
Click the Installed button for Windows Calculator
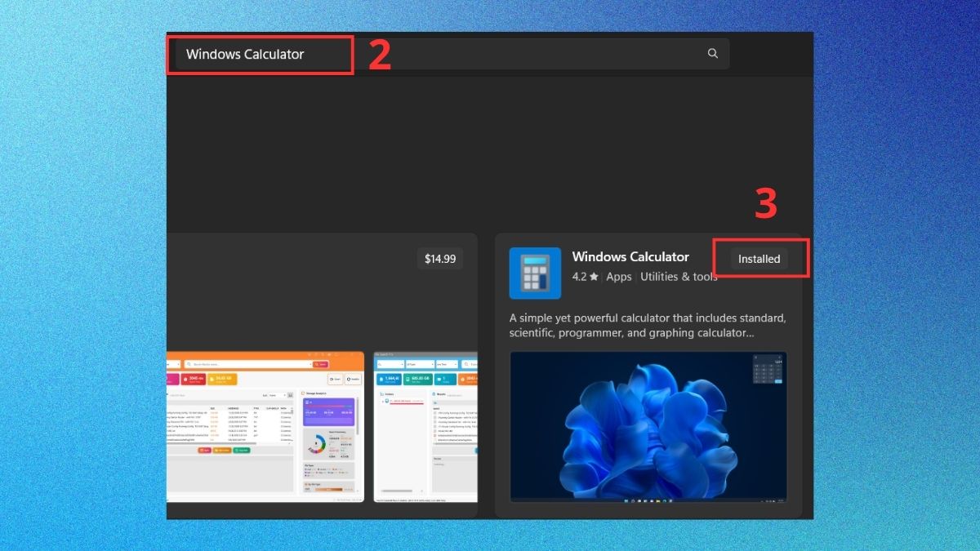759,259
